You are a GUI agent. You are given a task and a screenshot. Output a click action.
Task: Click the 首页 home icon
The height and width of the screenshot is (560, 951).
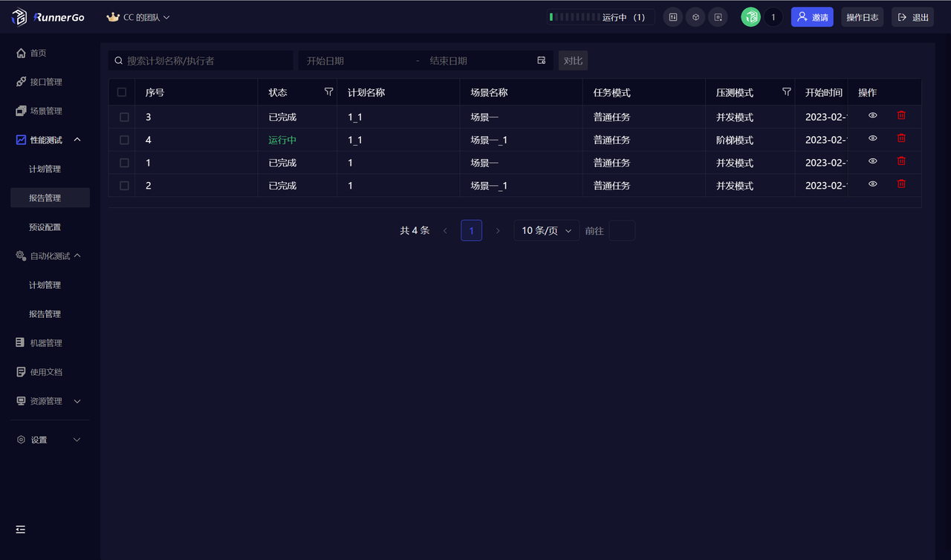pos(21,53)
